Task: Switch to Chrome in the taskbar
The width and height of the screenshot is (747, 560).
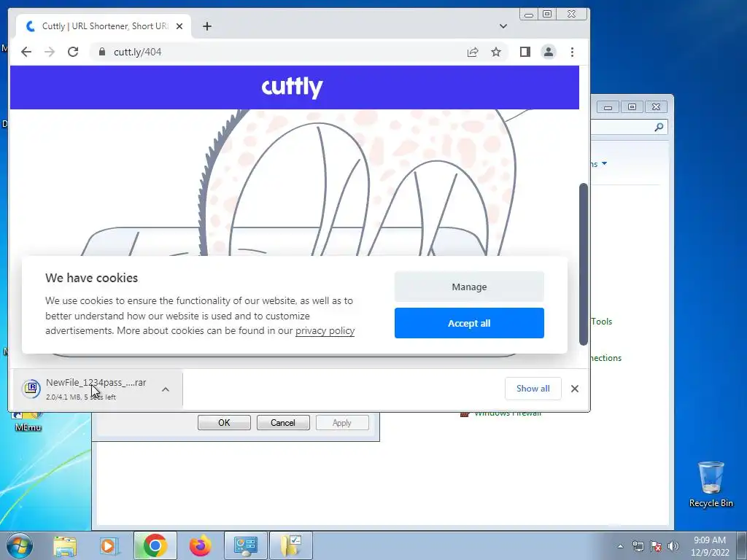Action: [x=155, y=545]
